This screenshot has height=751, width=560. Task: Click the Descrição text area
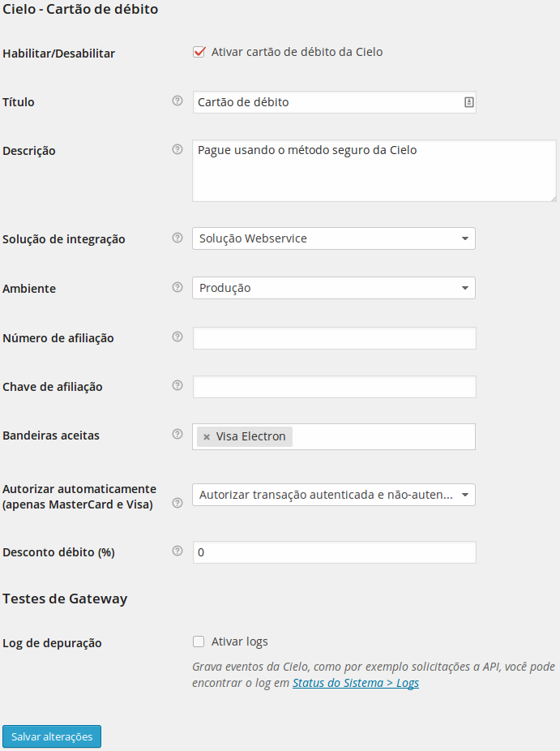point(374,171)
